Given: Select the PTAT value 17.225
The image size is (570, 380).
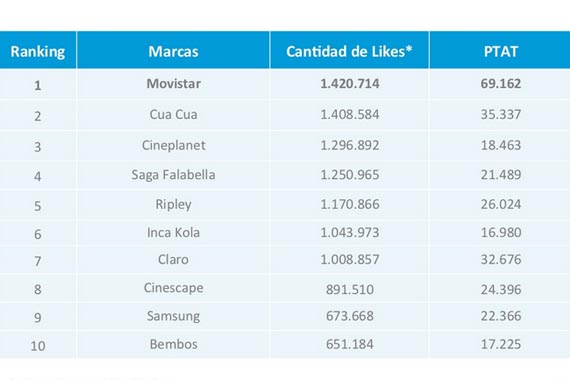Looking at the screenshot, I should pos(501,344).
